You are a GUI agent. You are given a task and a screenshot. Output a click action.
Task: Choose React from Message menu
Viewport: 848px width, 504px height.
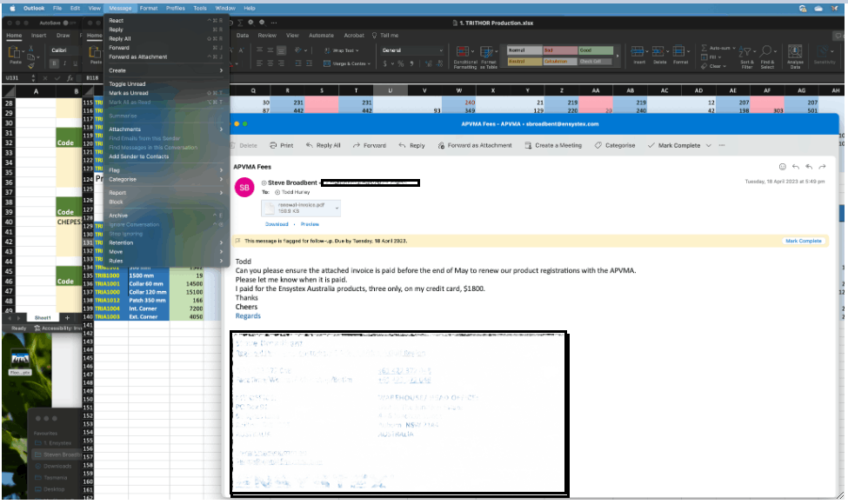pyautogui.click(x=165, y=21)
